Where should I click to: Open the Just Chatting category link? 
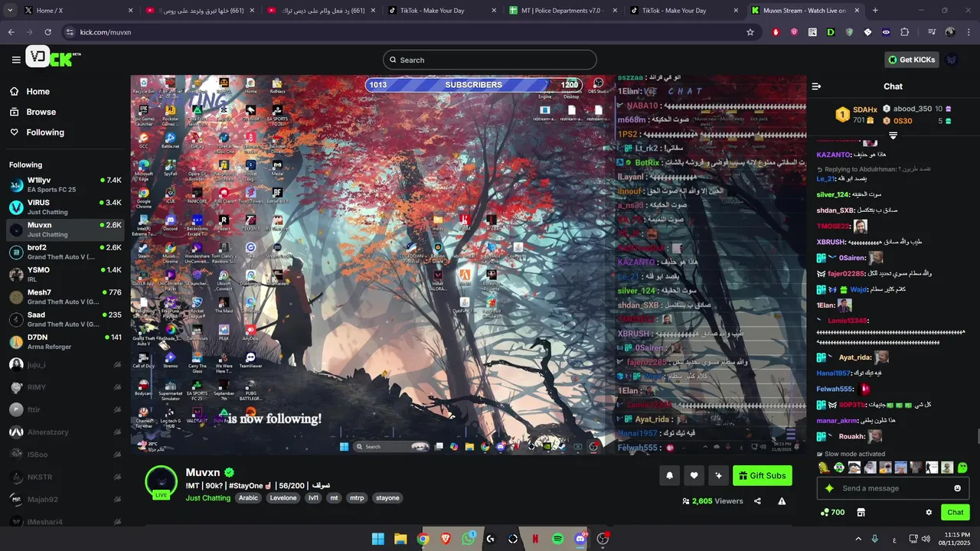(x=207, y=498)
